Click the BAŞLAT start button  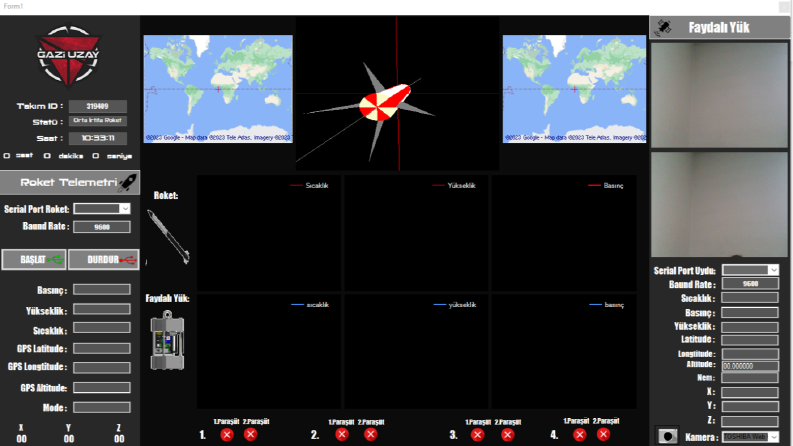click(34, 259)
